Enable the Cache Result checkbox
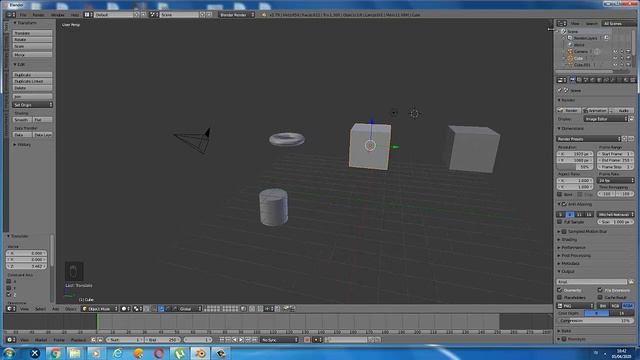The width and height of the screenshot is (640, 360). [600, 298]
